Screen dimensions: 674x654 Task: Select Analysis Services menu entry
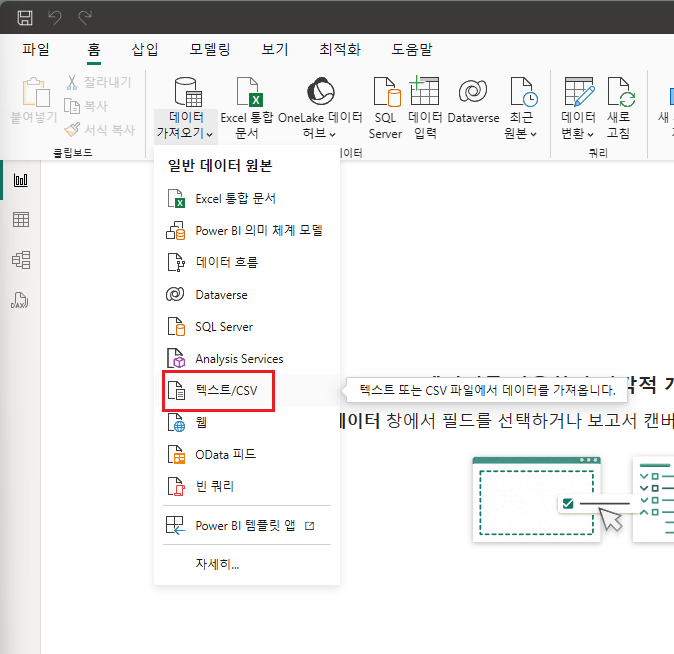pyautogui.click(x=247, y=359)
